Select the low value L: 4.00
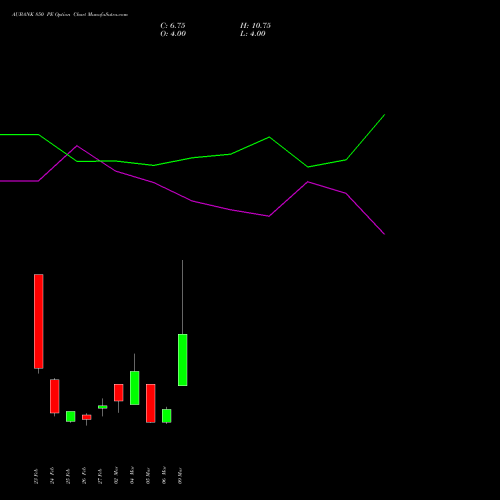The width and height of the screenshot is (500, 500). pyautogui.click(x=253, y=34)
